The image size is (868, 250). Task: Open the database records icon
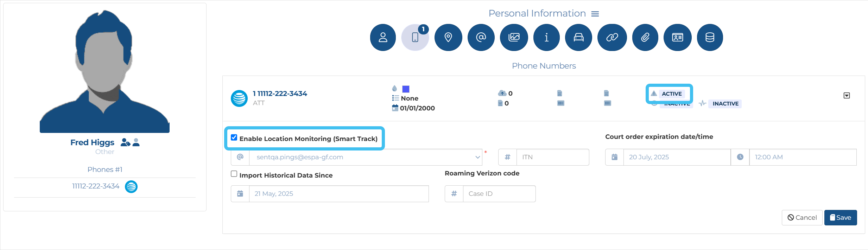(710, 37)
